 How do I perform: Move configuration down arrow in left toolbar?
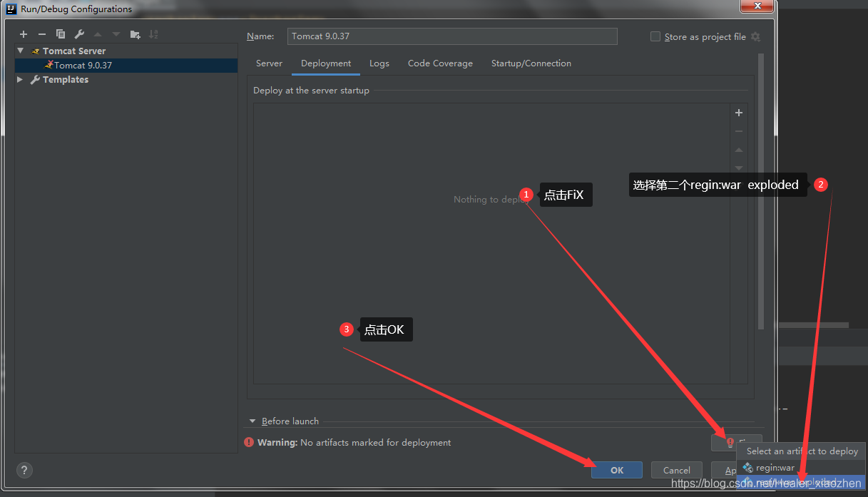(116, 34)
